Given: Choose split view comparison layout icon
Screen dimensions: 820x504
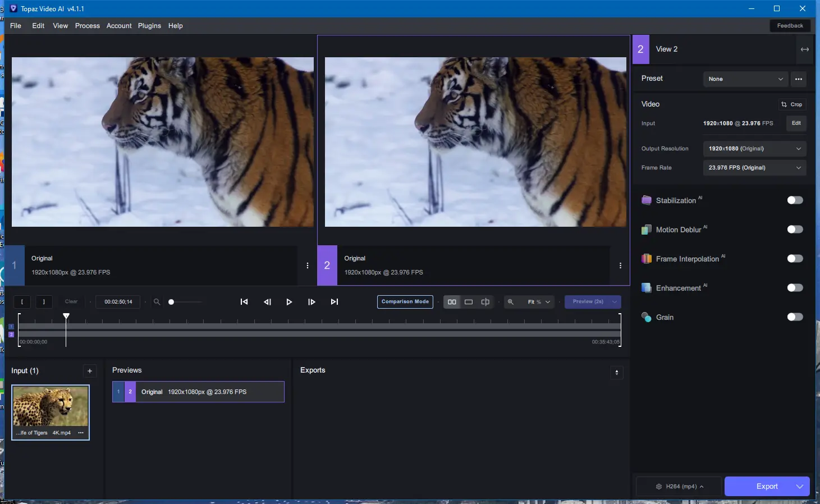Looking at the screenshot, I should [485, 302].
